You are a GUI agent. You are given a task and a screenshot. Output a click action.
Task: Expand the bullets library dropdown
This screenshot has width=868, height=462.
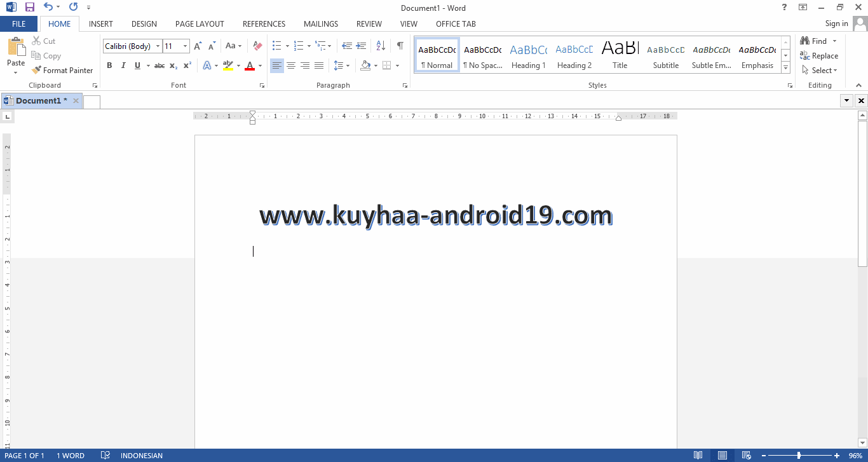pos(287,46)
